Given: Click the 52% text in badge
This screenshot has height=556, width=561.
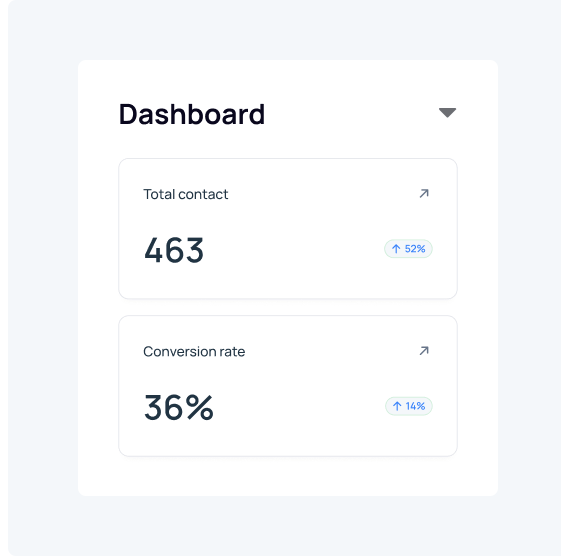Looking at the screenshot, I should click(x=415, y=249).
